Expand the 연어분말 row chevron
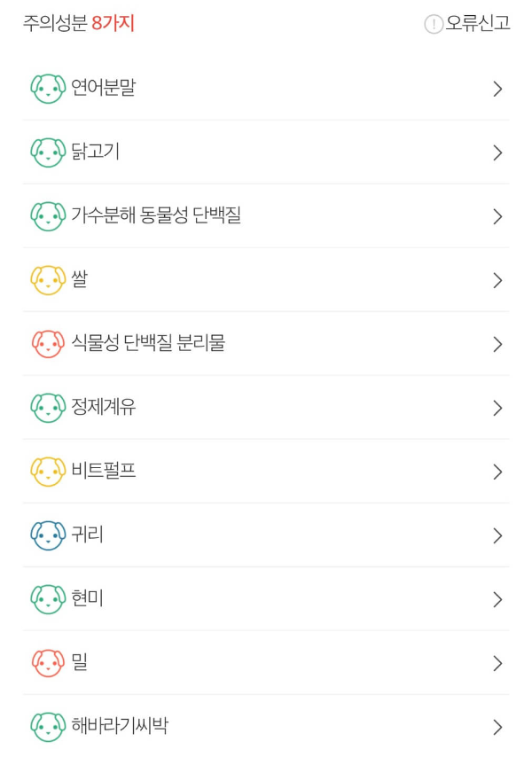The width and height of the screenshot is (532, 757). (x=497, y=89)
